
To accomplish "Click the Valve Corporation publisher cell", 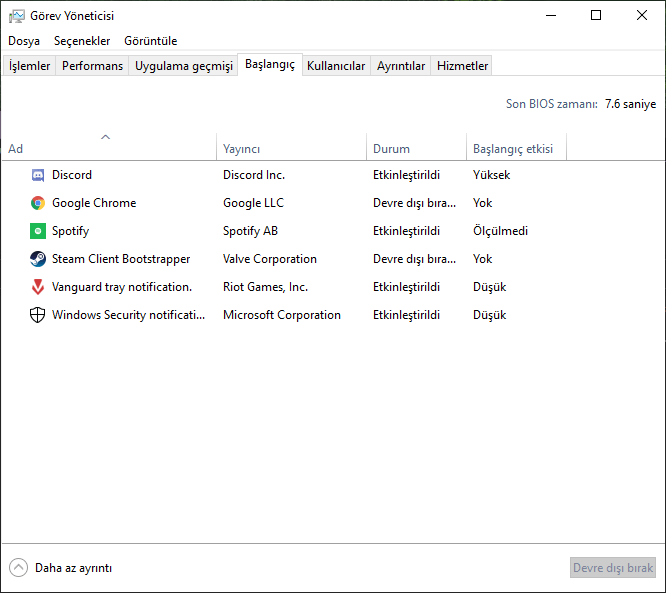I will (270, 259).
